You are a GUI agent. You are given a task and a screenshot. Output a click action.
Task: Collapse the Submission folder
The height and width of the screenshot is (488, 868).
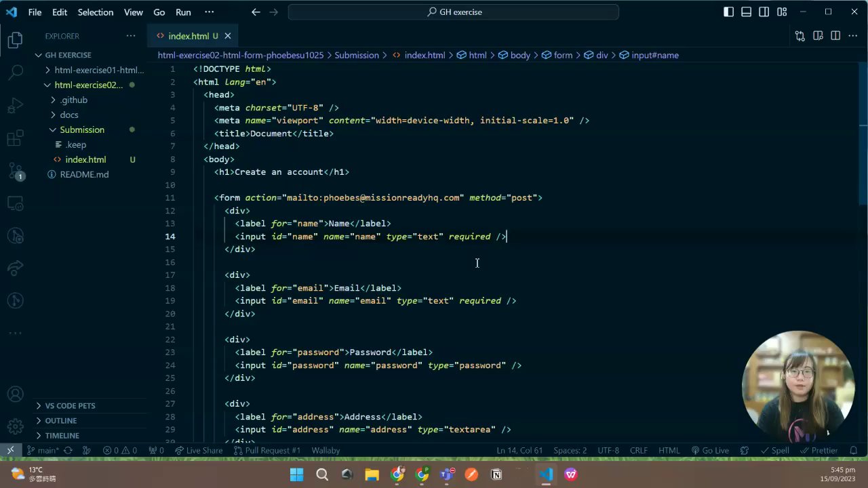[81, 129]
